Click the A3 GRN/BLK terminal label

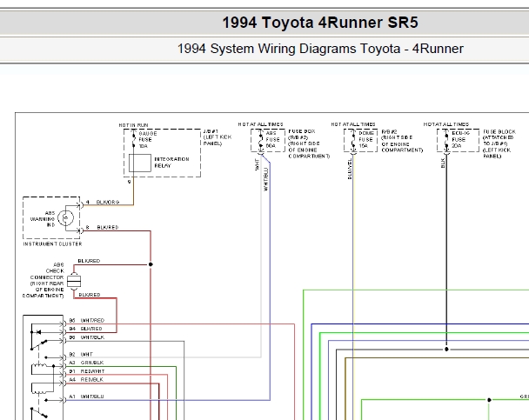click(86, 363)
